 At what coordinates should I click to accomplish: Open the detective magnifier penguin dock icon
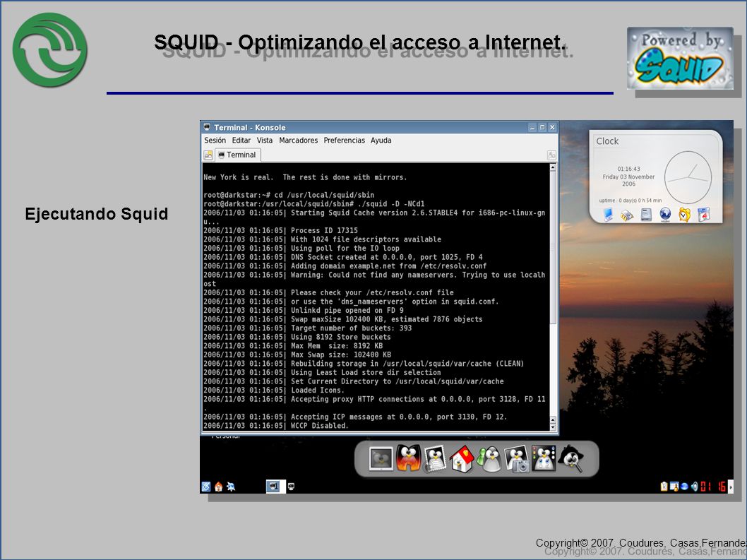point(571,458)
